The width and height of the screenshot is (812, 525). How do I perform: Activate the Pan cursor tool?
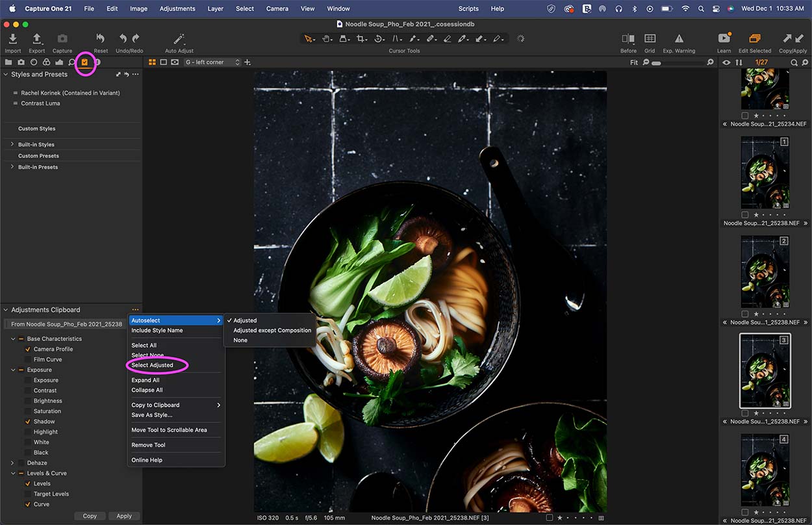click(327, 38)
